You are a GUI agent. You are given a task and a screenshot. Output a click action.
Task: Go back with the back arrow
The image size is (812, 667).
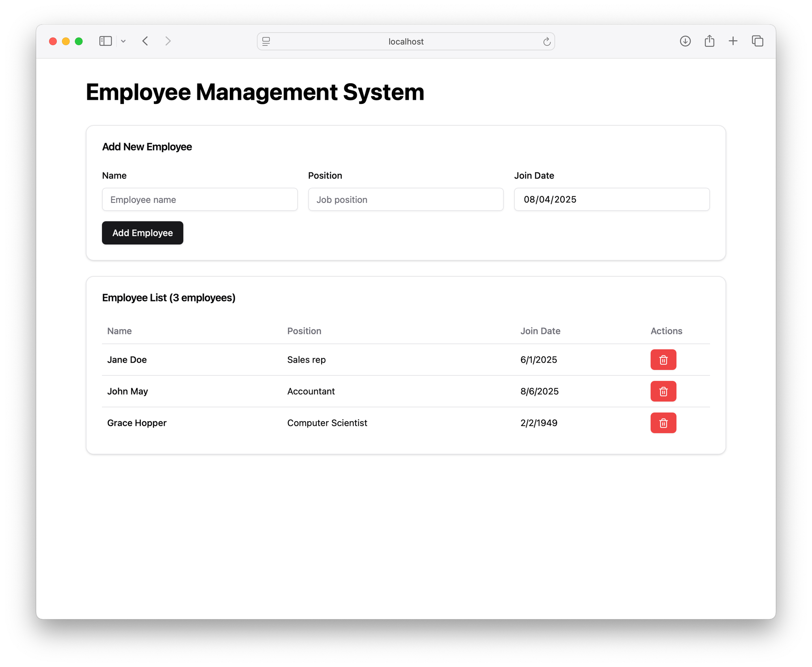(145, 41)
